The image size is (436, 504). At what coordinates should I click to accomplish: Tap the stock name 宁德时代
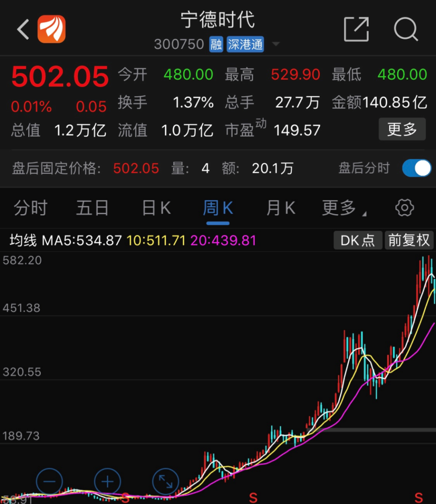coord(217,20)
